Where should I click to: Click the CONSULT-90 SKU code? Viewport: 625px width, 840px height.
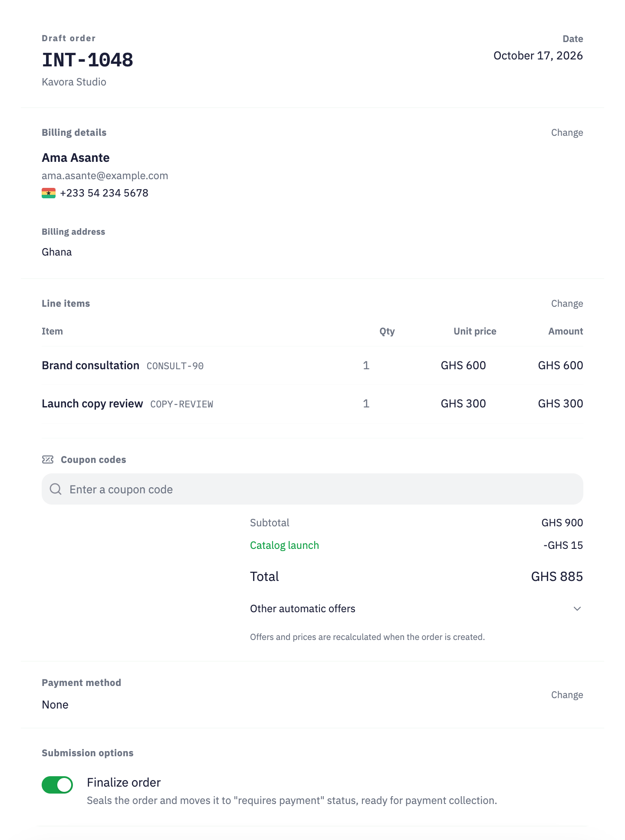click(x=175, y=366)
